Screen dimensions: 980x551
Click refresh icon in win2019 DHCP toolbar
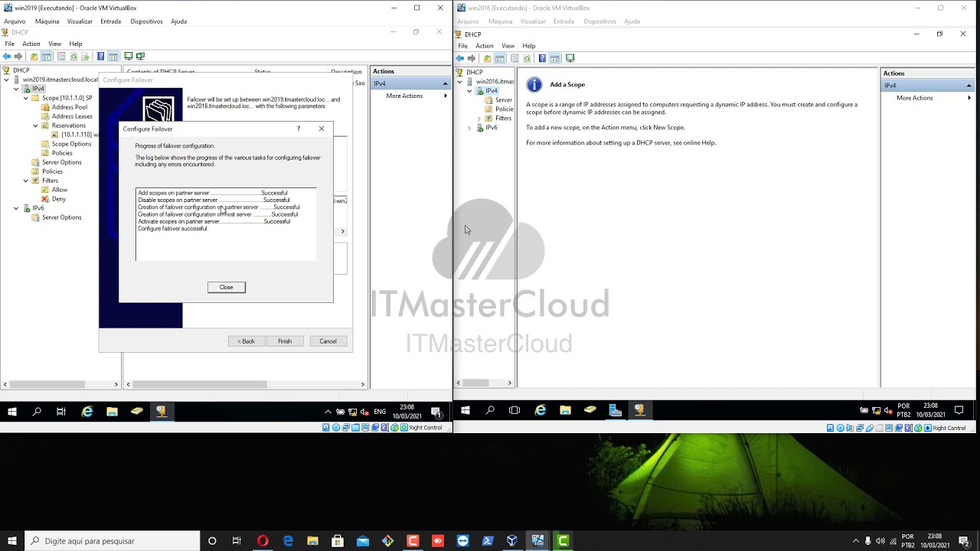click(74, 57)
